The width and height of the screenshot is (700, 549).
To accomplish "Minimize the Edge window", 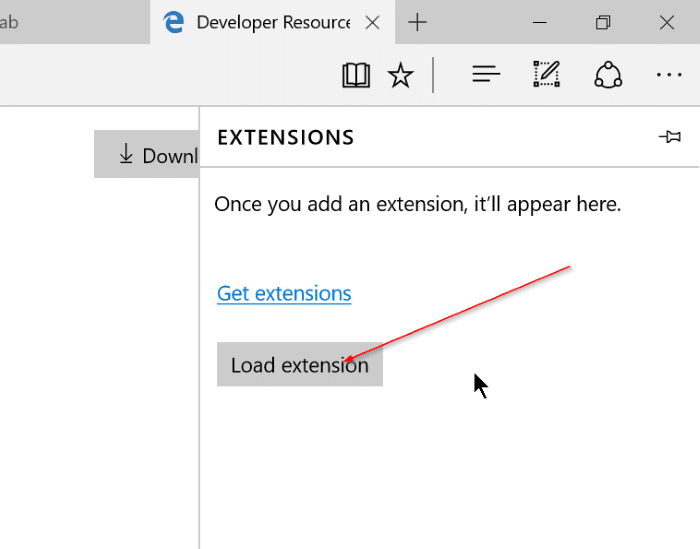I will [x=539, y=22].
